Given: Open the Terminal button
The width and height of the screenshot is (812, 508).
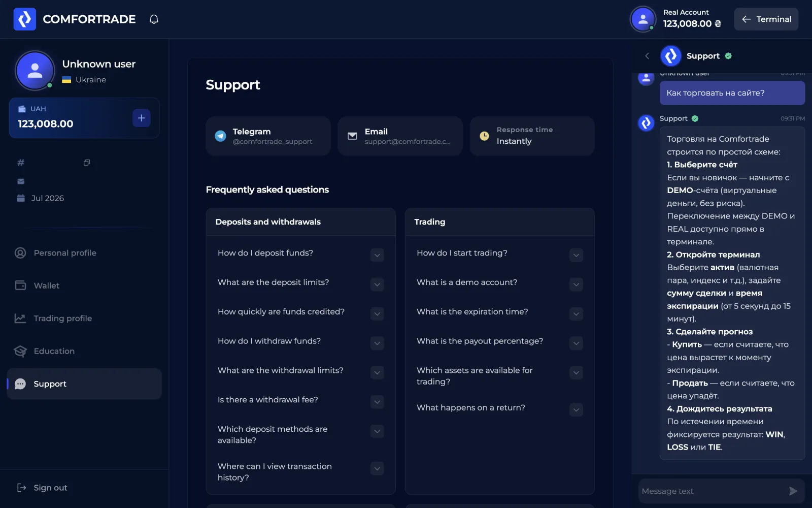Looking at the screenshot, I should tap(766, 19).
